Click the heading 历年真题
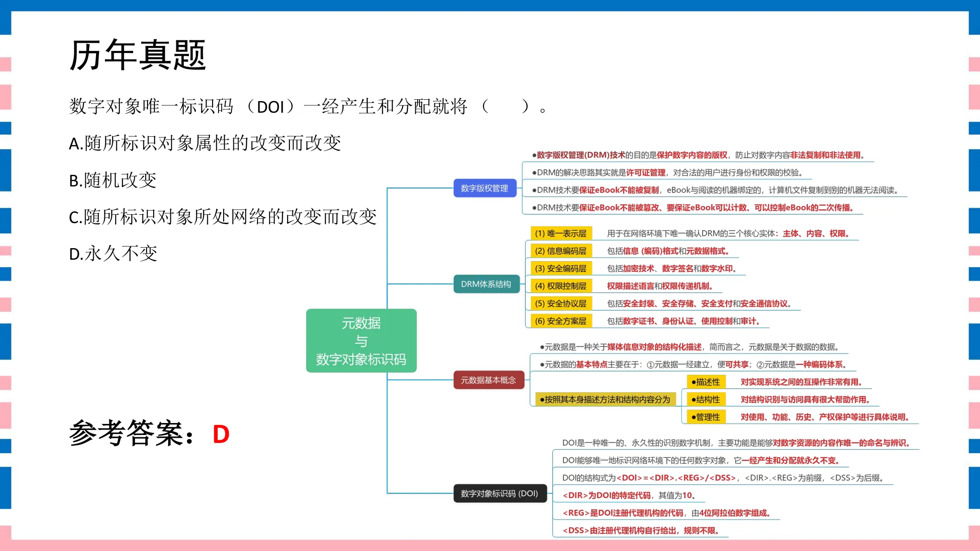The width and height of the screenshot is (980, 551). (137, 55)
